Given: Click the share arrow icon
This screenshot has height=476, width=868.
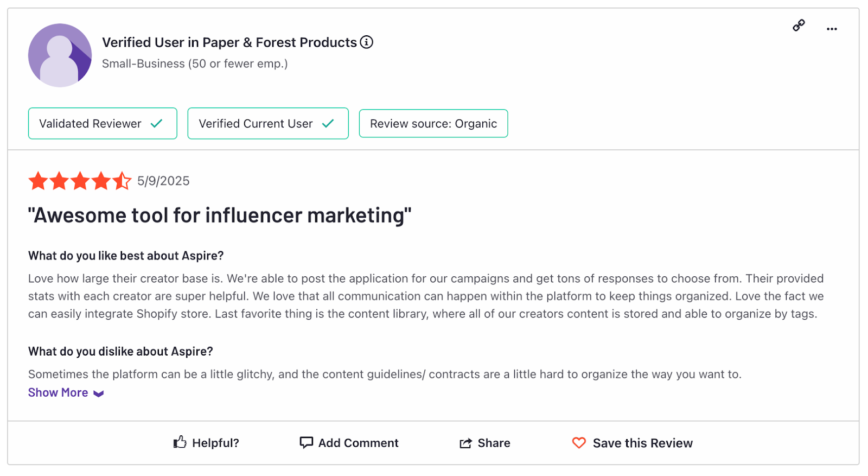Looking at the screenshot, I should coord(466,443).
